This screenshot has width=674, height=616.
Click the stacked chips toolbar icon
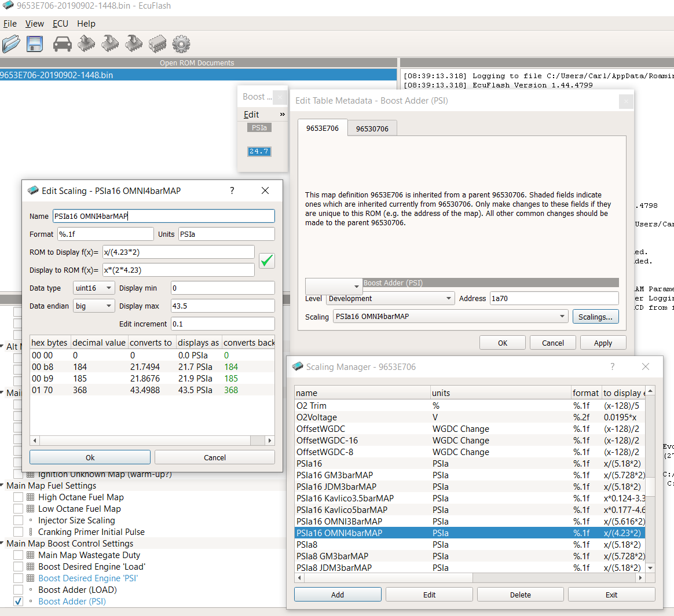click(x=157, y=44)
